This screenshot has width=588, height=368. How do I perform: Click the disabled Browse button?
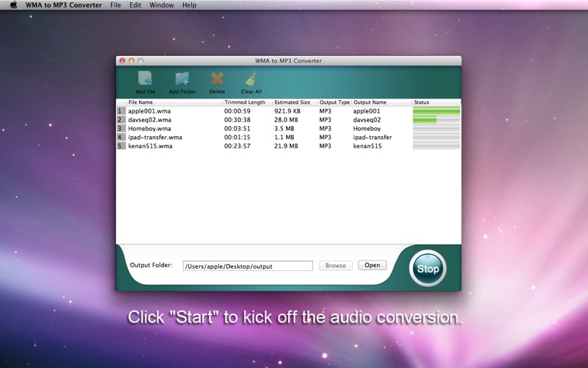point(336,266)
